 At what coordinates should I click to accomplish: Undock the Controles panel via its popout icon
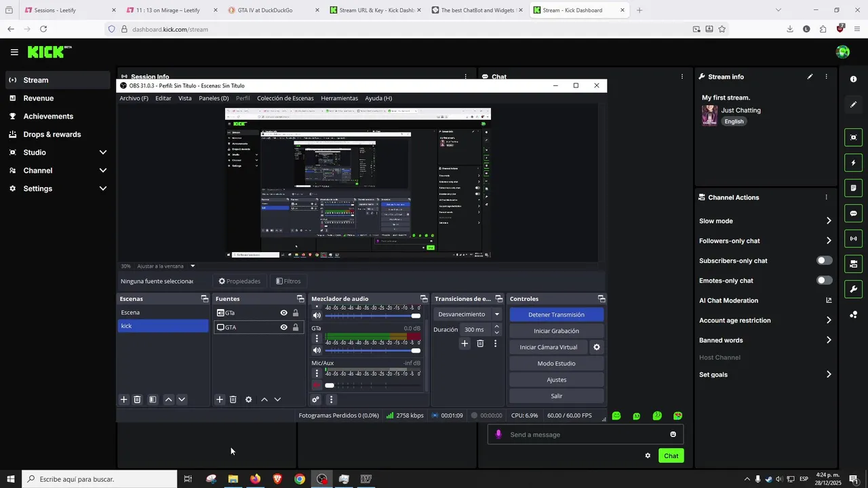point(601,299)
